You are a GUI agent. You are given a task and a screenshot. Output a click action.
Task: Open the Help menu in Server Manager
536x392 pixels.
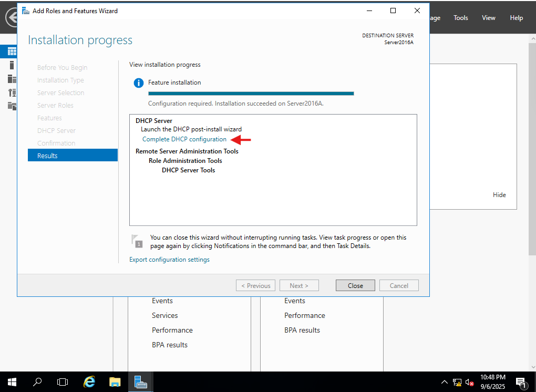click(516, 18)
